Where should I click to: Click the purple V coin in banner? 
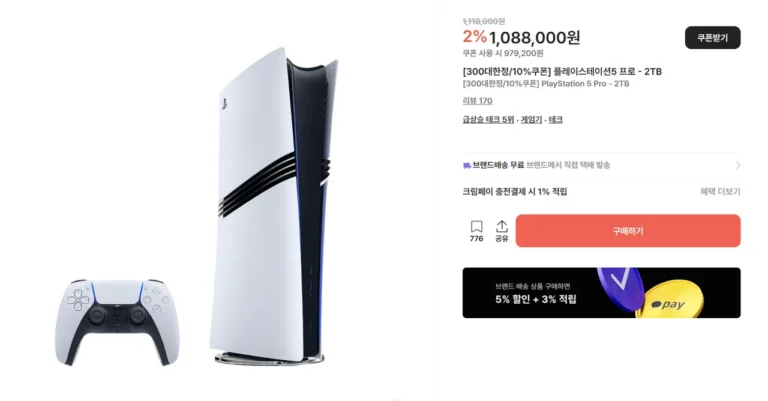pos(621,286)
